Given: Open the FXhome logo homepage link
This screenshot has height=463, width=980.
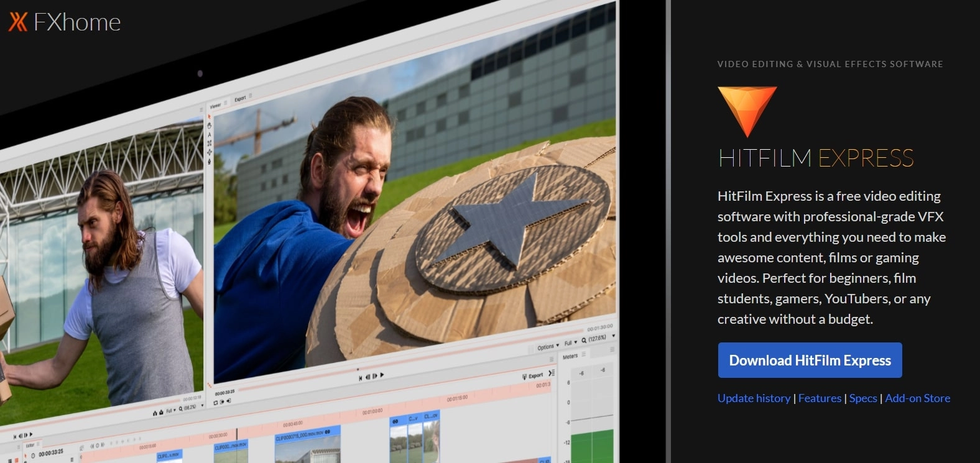Looking at the screenshot, I should [65, 22].
